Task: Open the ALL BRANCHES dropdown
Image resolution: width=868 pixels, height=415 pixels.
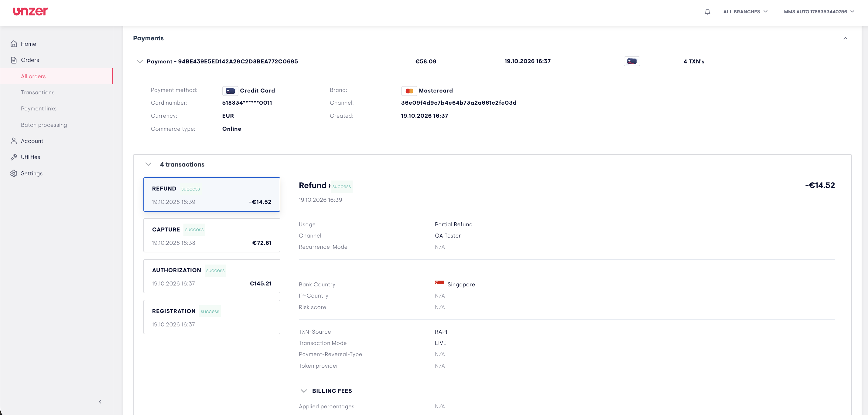Action: coord(745,12)
